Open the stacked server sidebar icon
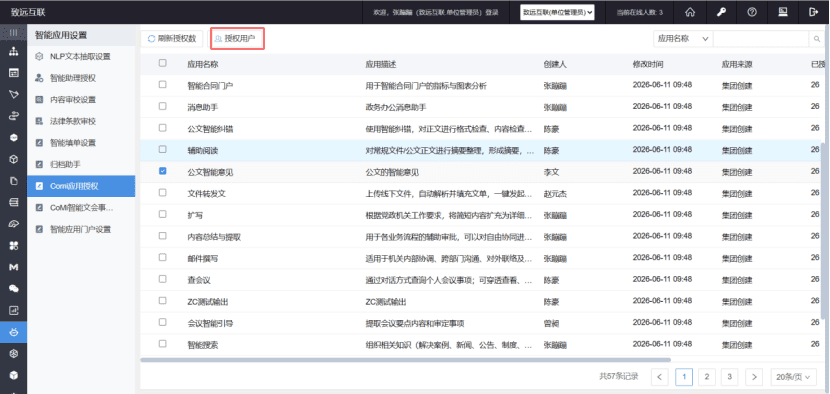Screen dimensions: 830x394 coord(14,202)
